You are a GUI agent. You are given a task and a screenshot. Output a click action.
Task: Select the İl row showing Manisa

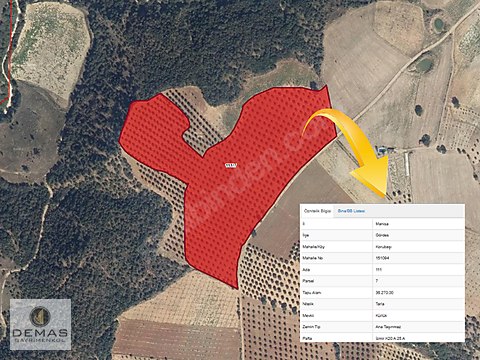point(382,224)
